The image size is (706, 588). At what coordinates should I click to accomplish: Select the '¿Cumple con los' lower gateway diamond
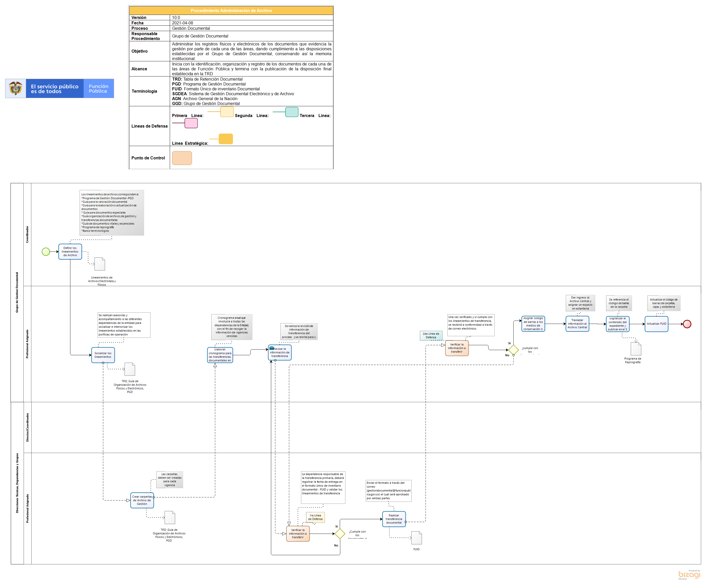click(340, 534)
